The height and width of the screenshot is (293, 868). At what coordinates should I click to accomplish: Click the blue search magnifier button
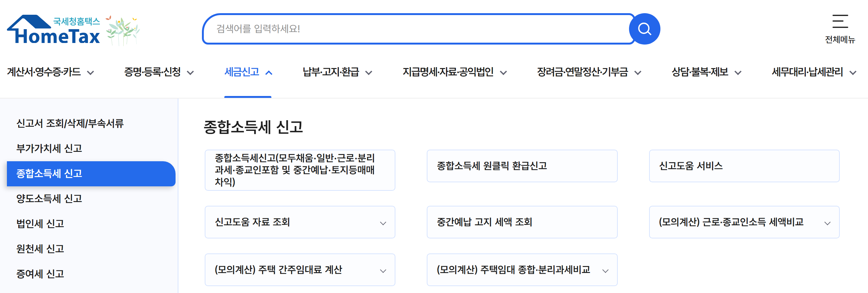pyautogui.click(x=644, y=29)
